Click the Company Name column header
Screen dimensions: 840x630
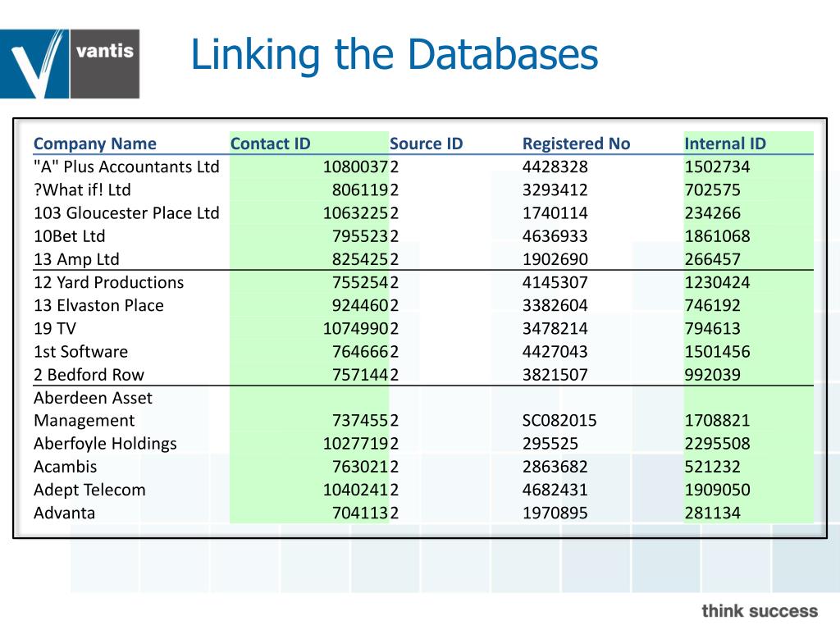coord(95,144)
